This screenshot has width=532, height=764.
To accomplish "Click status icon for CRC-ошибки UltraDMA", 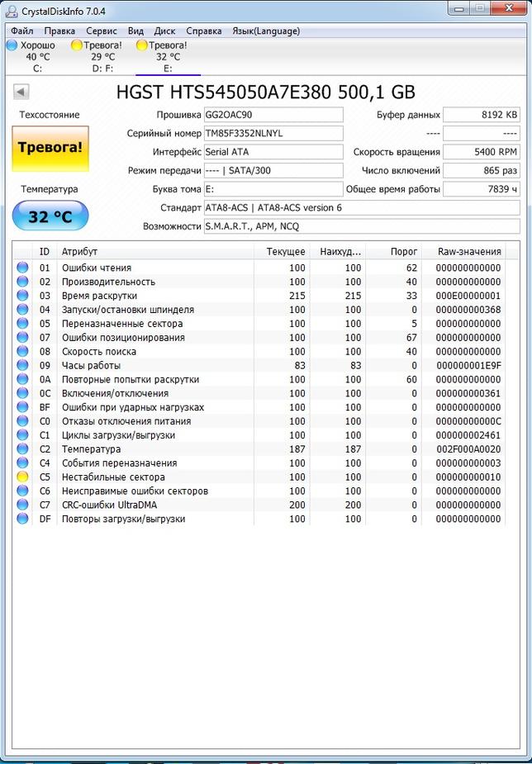I will [22, 505].
